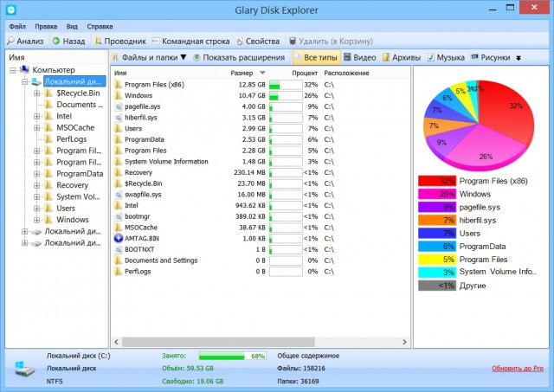Click the magenta Windows legend swatch

[437, 194]
